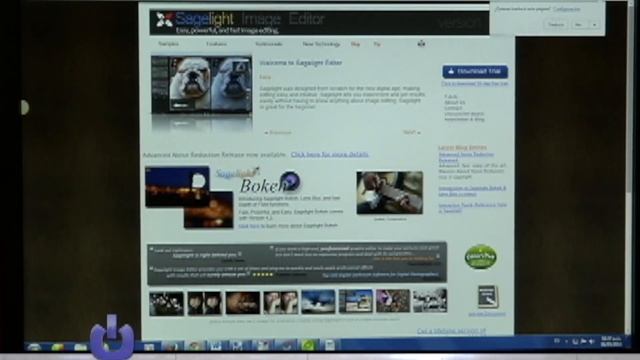
Task: Open the Discussion Board sidebar link
Action: click(x=464, y=114)
